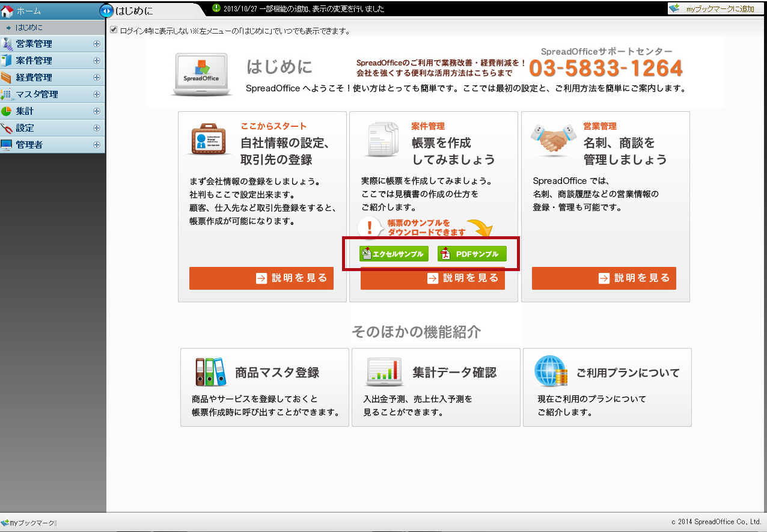Open the マスタ管理 sidebar menu
Screen dimensions: 767x532
[x=52, y=94]
